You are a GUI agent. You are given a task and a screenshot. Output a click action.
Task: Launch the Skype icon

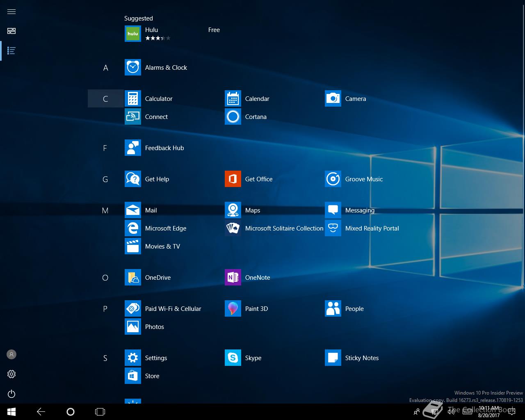[233, 358]
